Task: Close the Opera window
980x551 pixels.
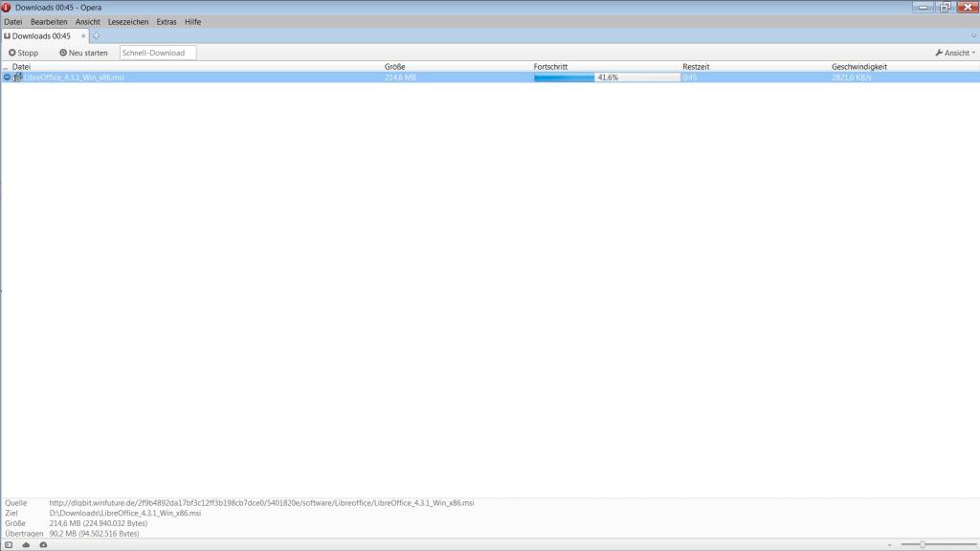Action: (x=968, y=7)
